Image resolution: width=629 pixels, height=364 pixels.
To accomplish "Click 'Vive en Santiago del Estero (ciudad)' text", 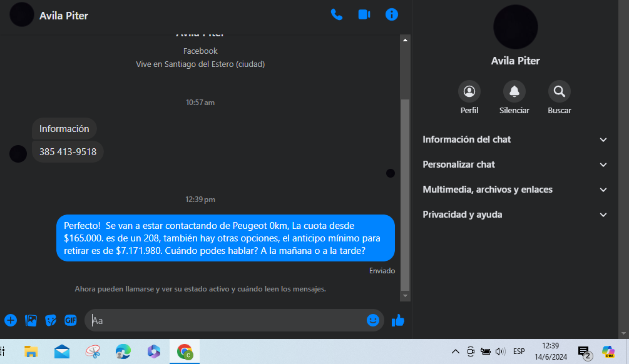I will click(200, 64).
